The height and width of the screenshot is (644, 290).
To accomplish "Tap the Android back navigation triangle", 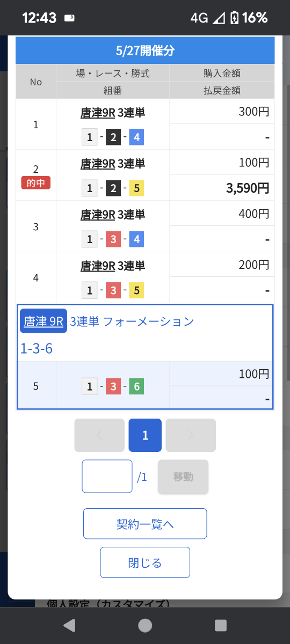I will tap(70, 625).
